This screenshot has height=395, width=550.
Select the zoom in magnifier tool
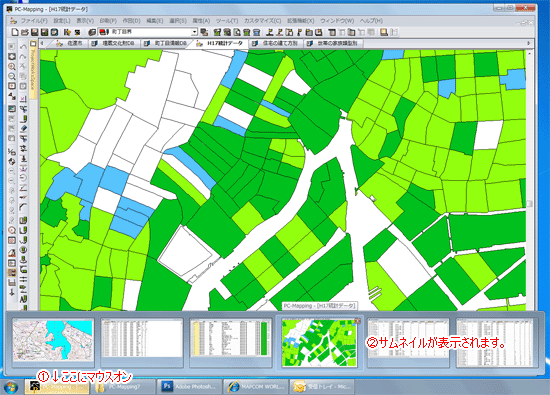(x=12, y=67)
